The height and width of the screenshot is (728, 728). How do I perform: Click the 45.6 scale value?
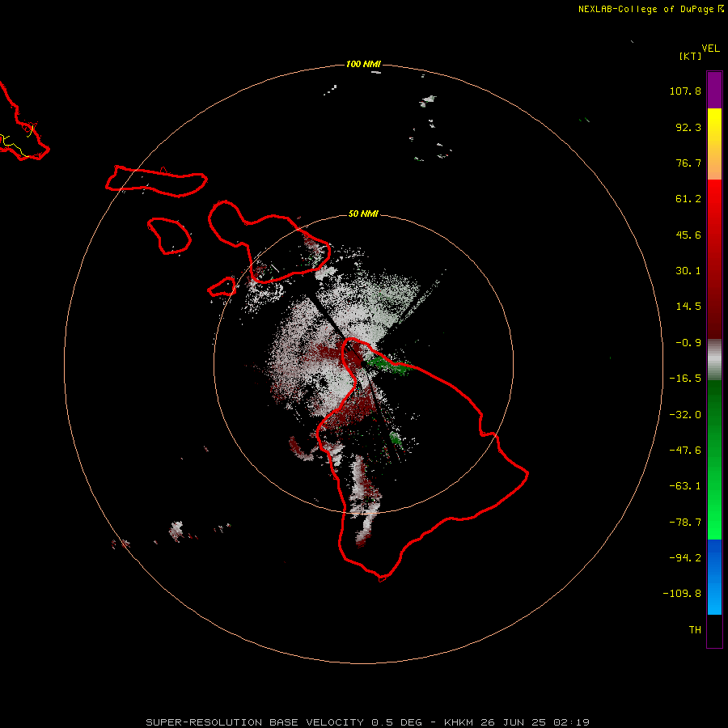(x=688, y=235)
